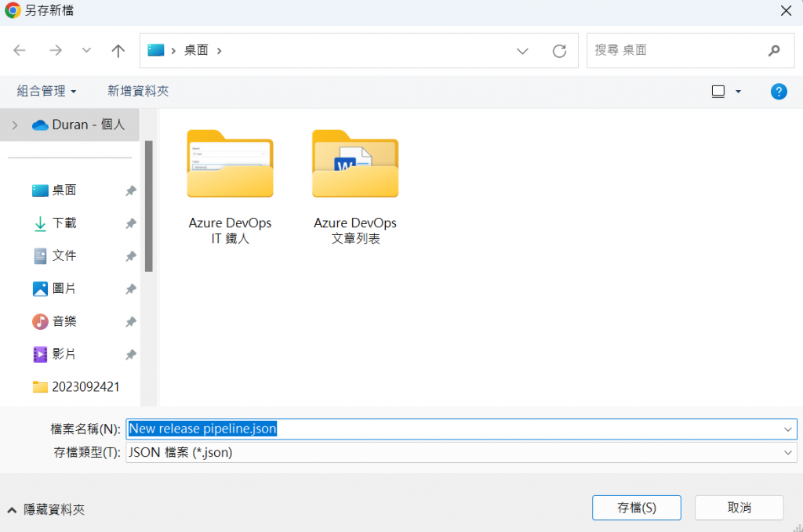Screen dimensions: 803x532
Task: Select 桌面 in the address bar path
Action: pos(196,50)
